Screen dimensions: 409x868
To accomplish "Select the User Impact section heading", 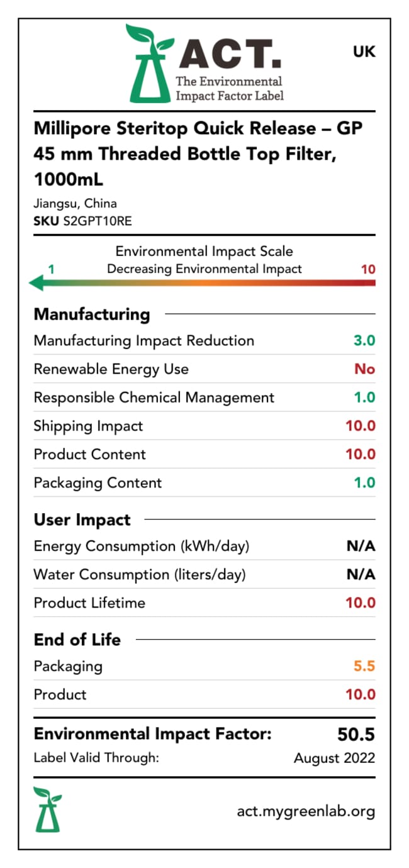I will (x=82, y=520).
